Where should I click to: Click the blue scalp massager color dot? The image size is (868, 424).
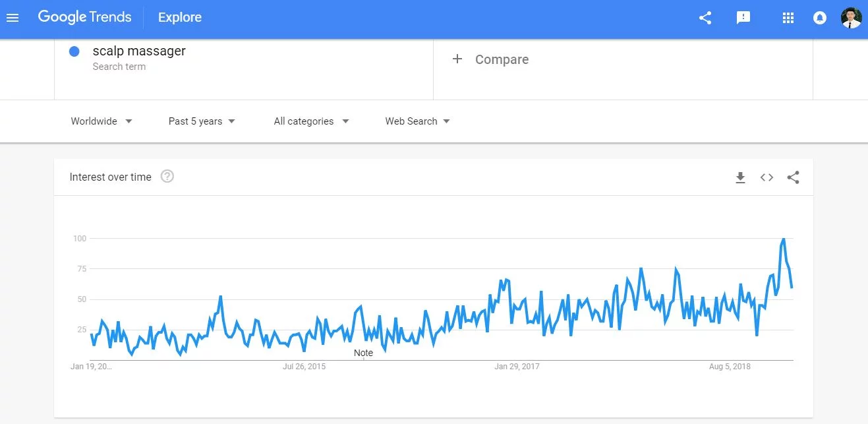[x=74, y=51]
